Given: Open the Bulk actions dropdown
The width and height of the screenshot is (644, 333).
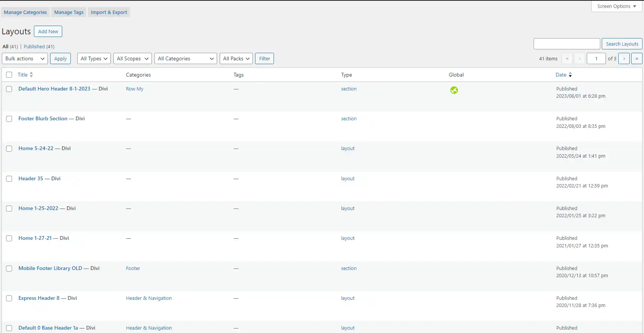Looking at the screenshot, I should pyautogui.click(x=25, y=58).
